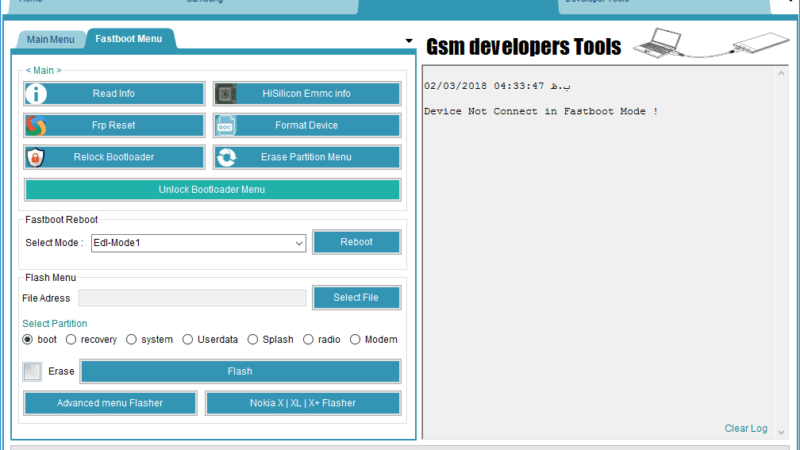Open the Unlock Bootloader Menu
The width and height of the screenshot is (800, 450).
point(212,190)
